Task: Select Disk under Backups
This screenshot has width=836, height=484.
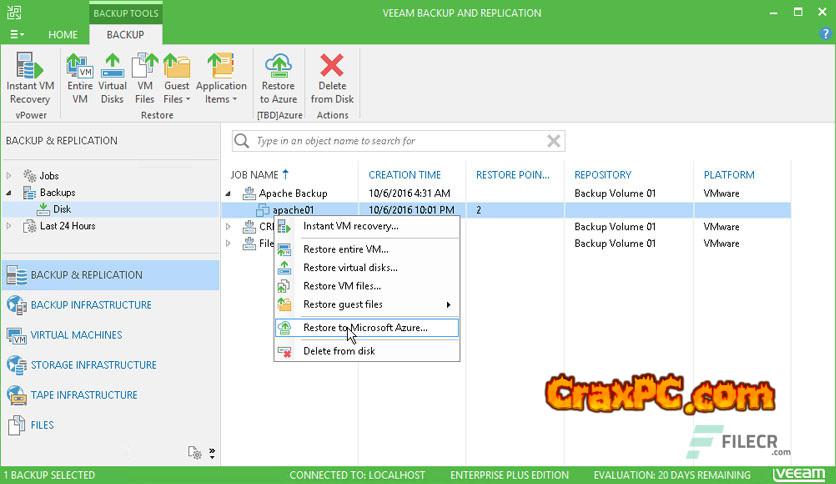Action: [x=62, y=209]
